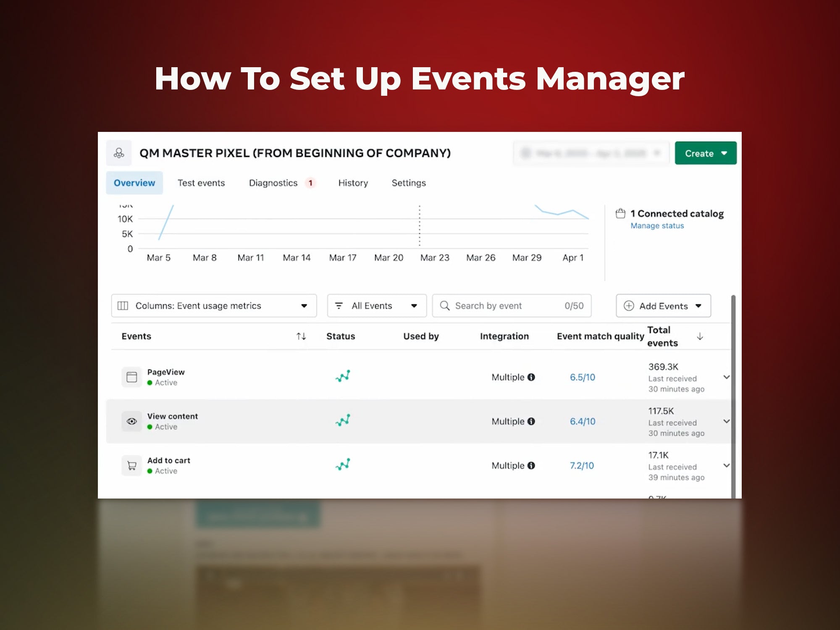Open the Diagnostics tab

click(x=273, y=183)
